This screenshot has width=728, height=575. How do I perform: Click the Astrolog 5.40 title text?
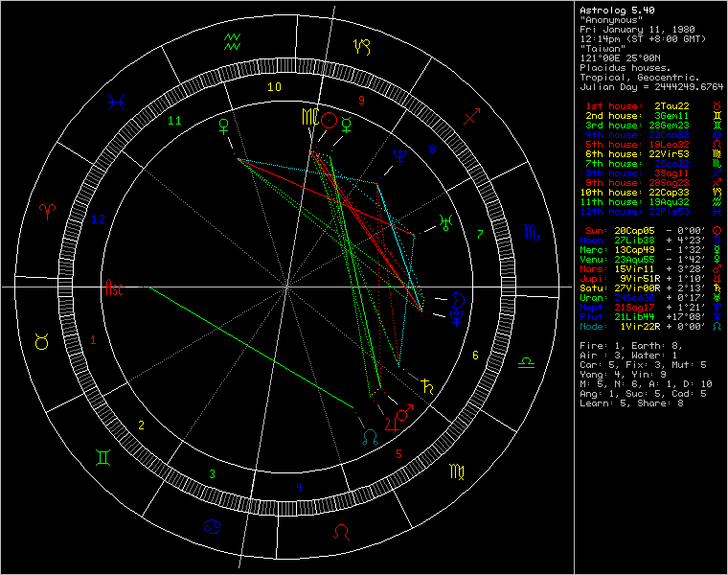click(x=617, y=11)
